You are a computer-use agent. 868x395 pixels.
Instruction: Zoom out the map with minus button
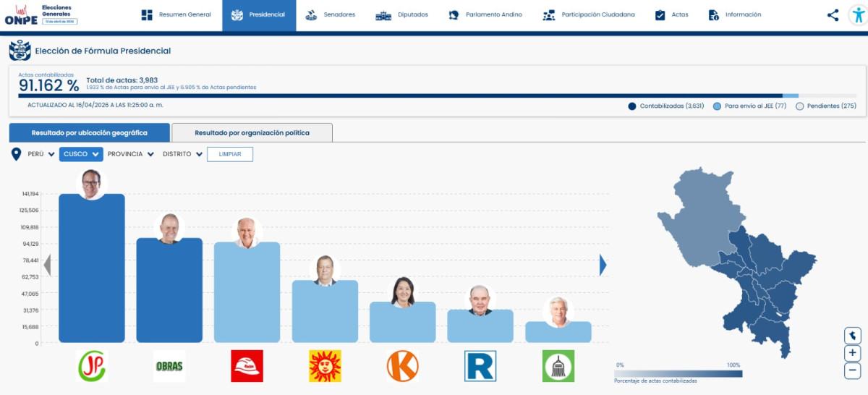pyautogui.click(x=853, y=370)
